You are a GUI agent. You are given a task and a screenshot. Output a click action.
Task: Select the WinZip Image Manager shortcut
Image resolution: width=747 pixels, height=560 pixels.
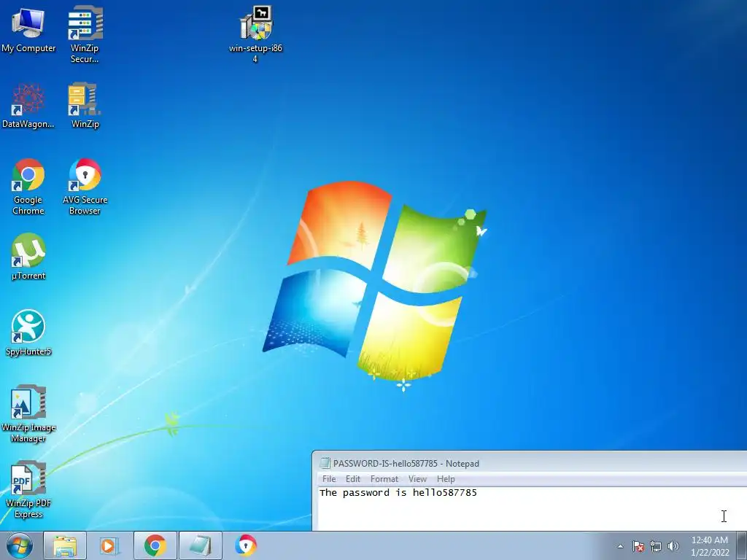(x=28, y=414)
